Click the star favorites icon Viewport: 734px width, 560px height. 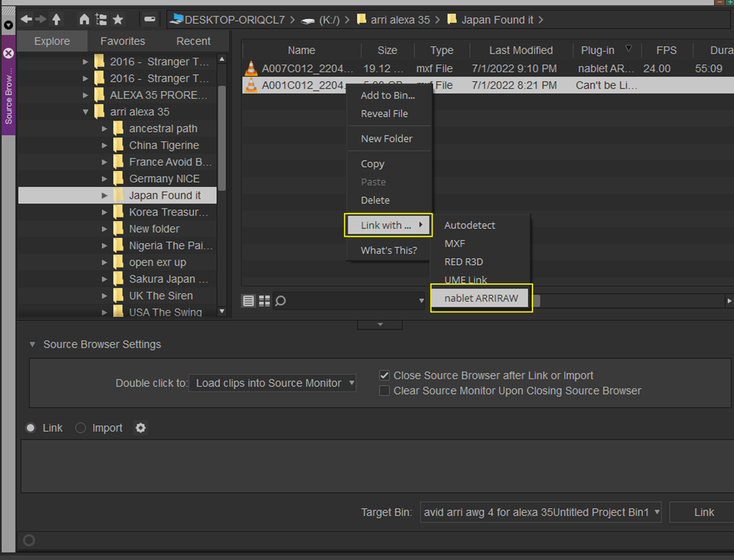coord(118,19)
